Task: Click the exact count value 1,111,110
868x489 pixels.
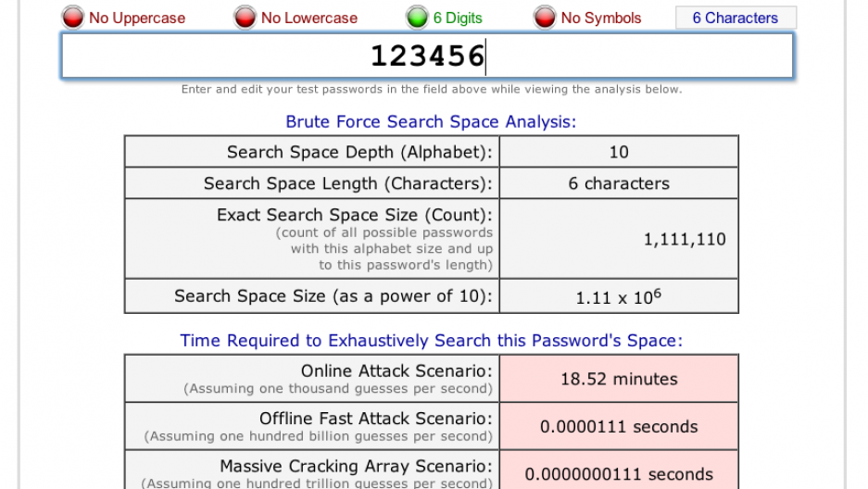Action: 685,239
